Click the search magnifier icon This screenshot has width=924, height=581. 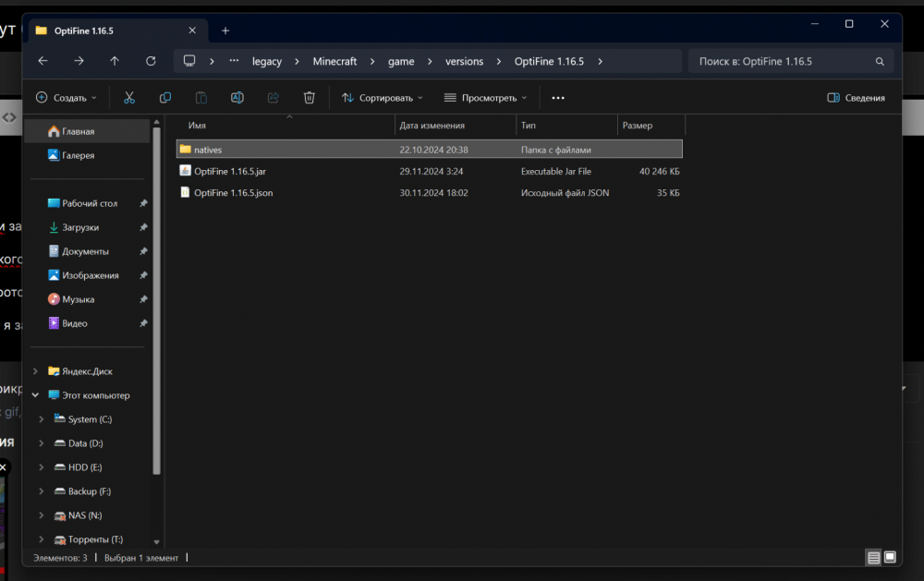(880, 61)
